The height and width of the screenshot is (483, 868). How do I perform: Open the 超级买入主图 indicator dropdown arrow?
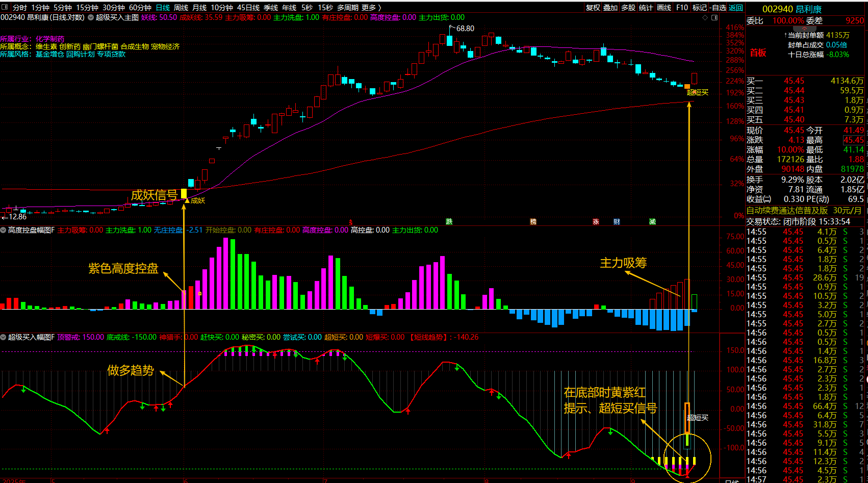point(91,17)
